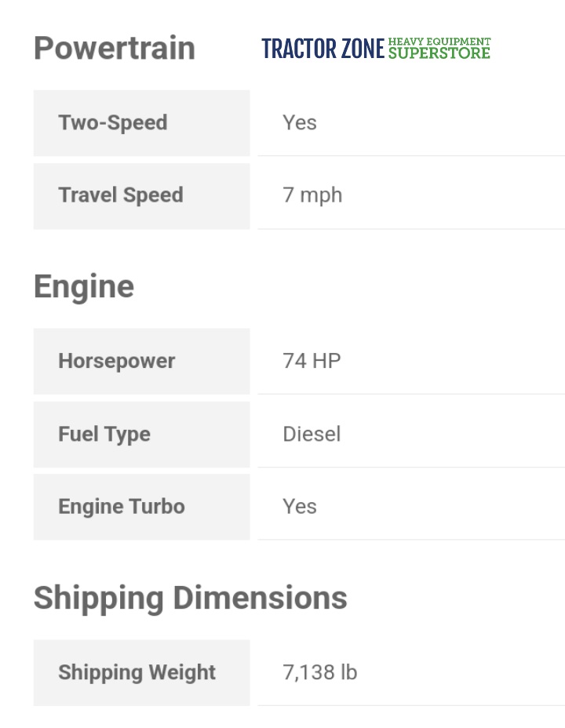Click the small HEAVY EQUIPMENT logo text
The height and width of the screenshot is (728, 565).
coord(439,42)
